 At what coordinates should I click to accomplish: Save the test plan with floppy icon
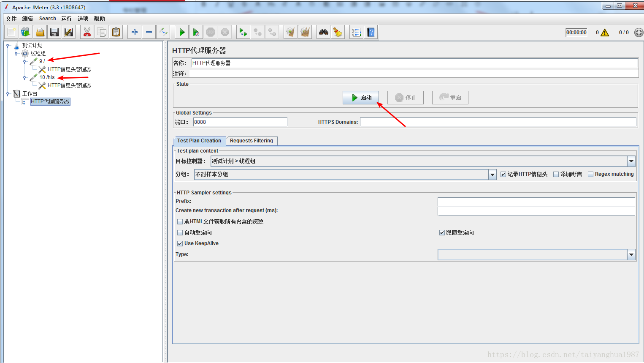(54, 32)
